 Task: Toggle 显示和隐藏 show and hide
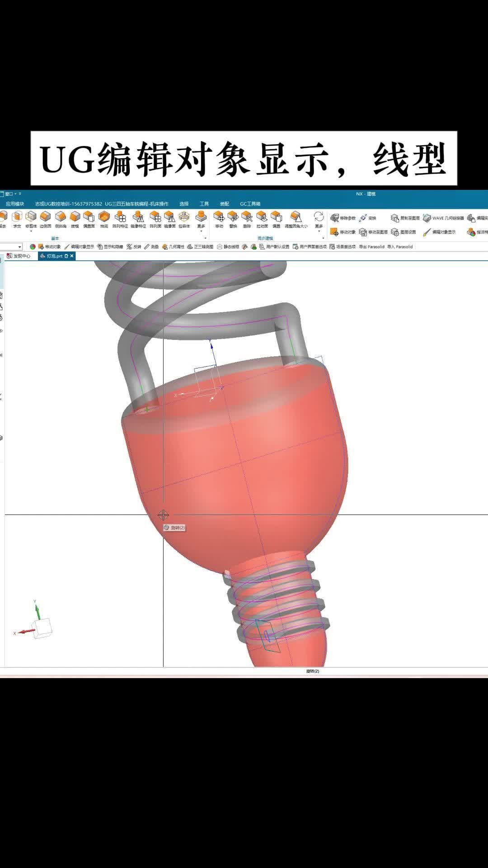pos(110,247)
